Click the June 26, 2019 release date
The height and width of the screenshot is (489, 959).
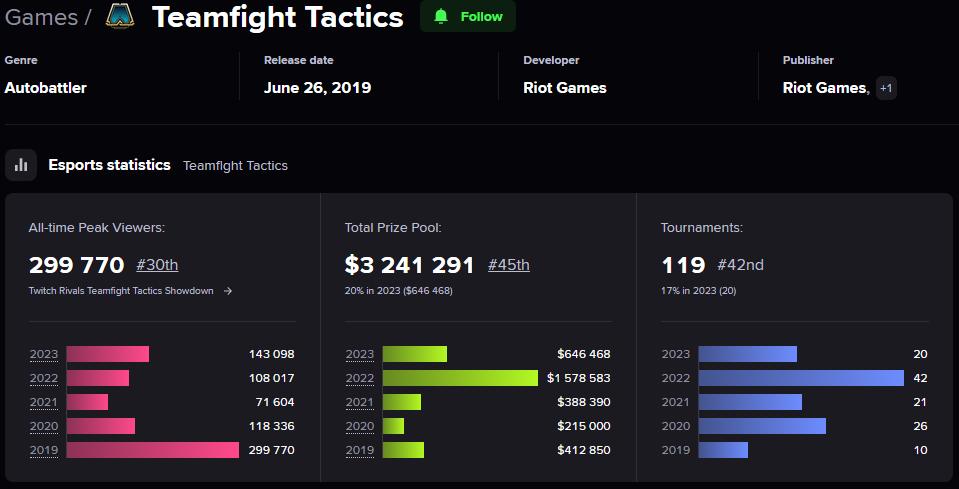317,88
